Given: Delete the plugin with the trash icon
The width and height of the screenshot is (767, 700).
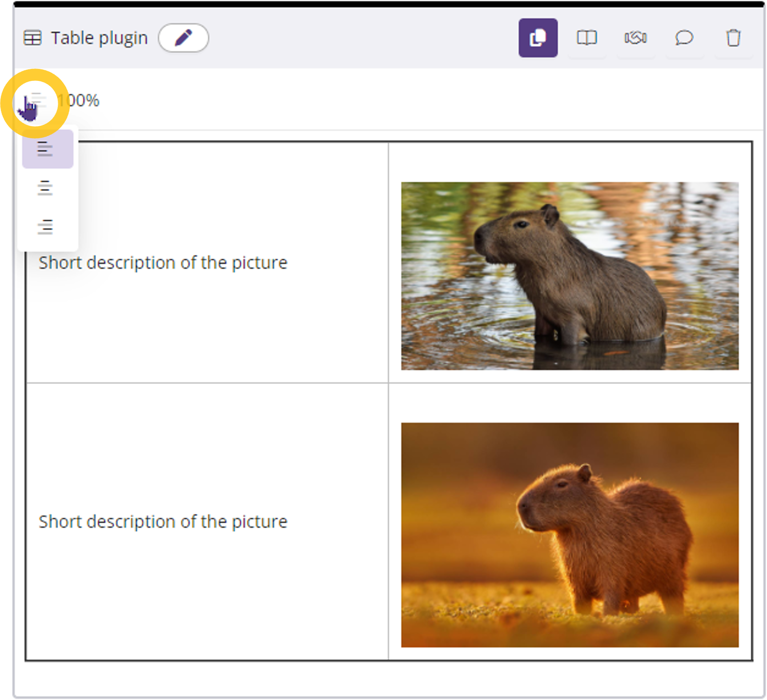Looking at the screenshot, I should [x=733, y=38].
